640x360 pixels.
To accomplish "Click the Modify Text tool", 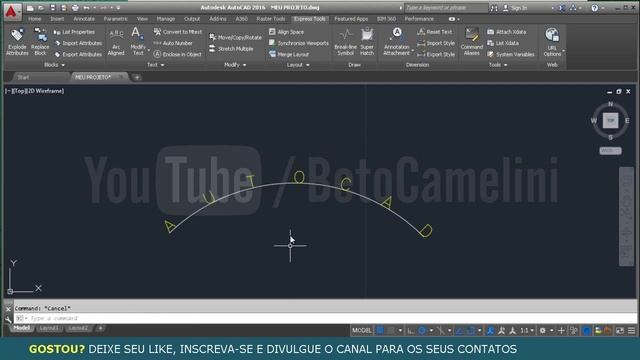I will 138,42.
